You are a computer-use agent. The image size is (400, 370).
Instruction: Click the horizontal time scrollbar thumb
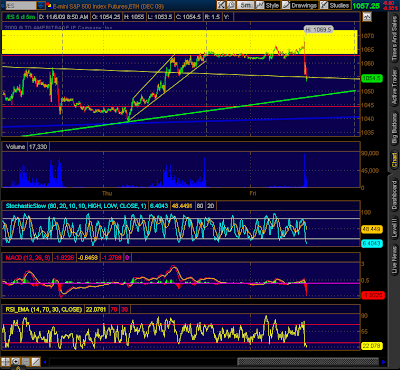[308, 362]
